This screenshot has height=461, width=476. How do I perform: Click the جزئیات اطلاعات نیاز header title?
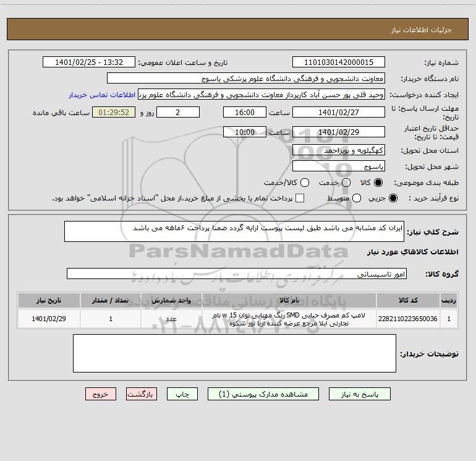click(421, 30)
